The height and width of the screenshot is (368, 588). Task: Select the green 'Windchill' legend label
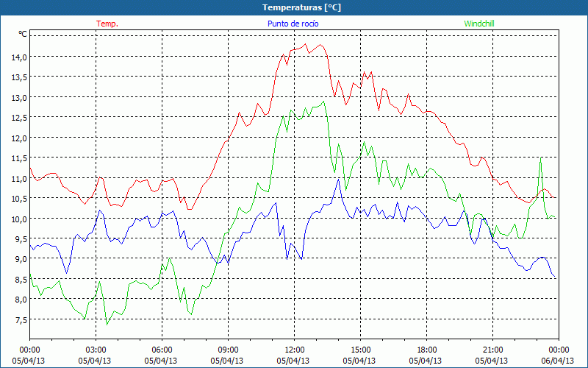[479, 24]
